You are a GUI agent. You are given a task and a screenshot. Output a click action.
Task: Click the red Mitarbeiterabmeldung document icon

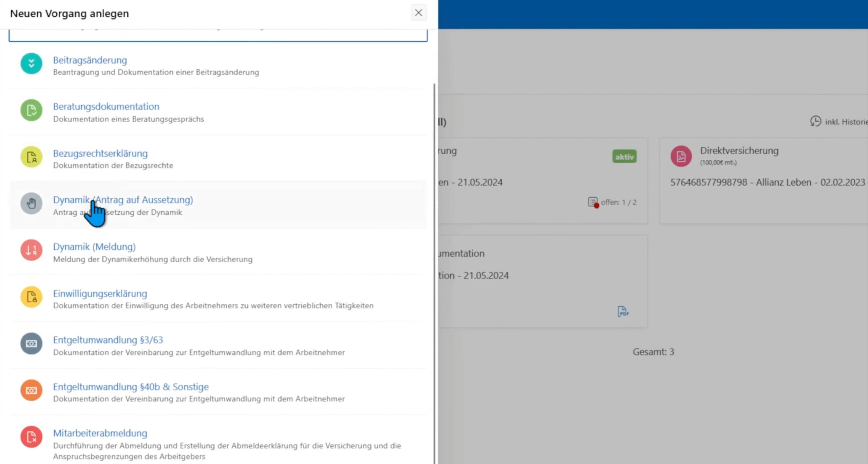[x=31, y=437]
